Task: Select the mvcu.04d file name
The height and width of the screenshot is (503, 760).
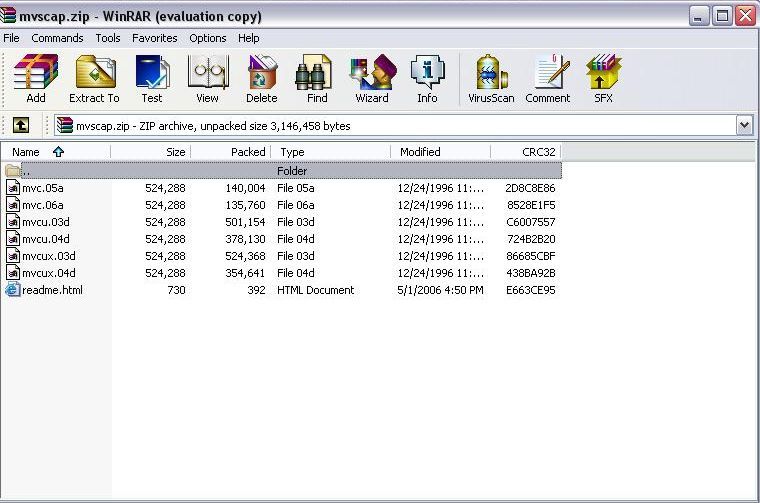Action: 46,239
